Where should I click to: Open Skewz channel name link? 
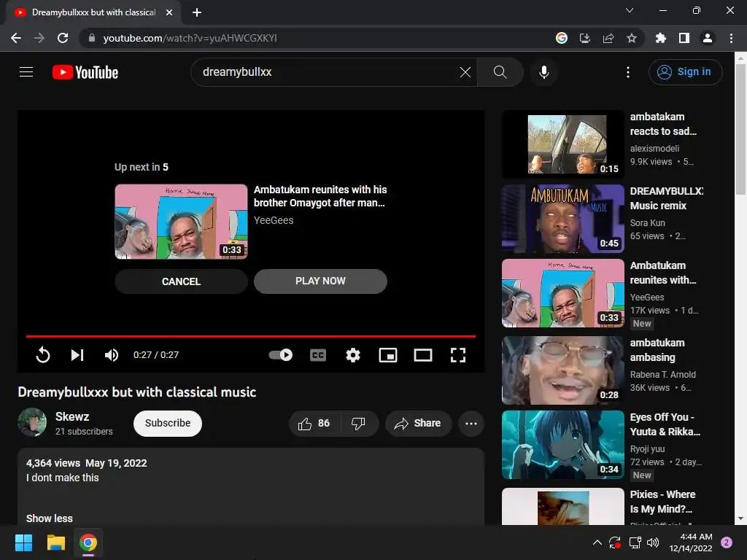[x=72, y=416]
